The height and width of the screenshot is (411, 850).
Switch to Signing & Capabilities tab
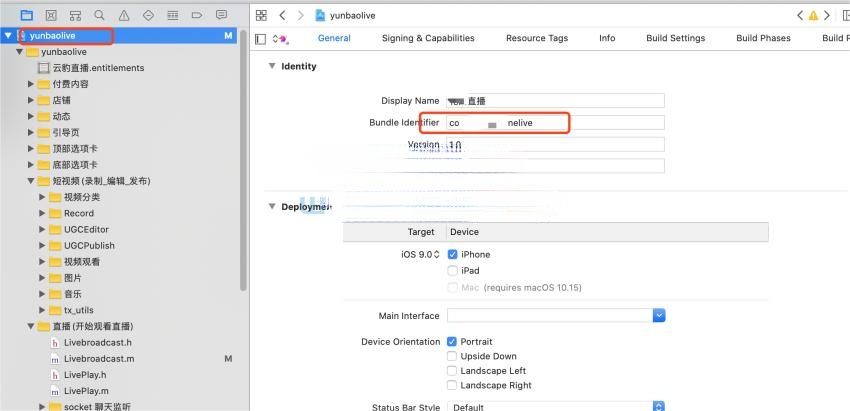coord(428,38)
